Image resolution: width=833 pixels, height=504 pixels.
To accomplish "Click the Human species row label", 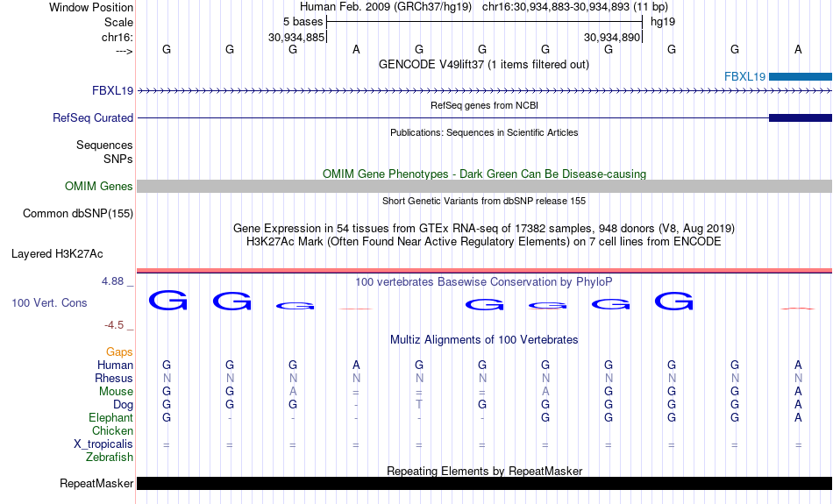I will (x=115, y=365).
